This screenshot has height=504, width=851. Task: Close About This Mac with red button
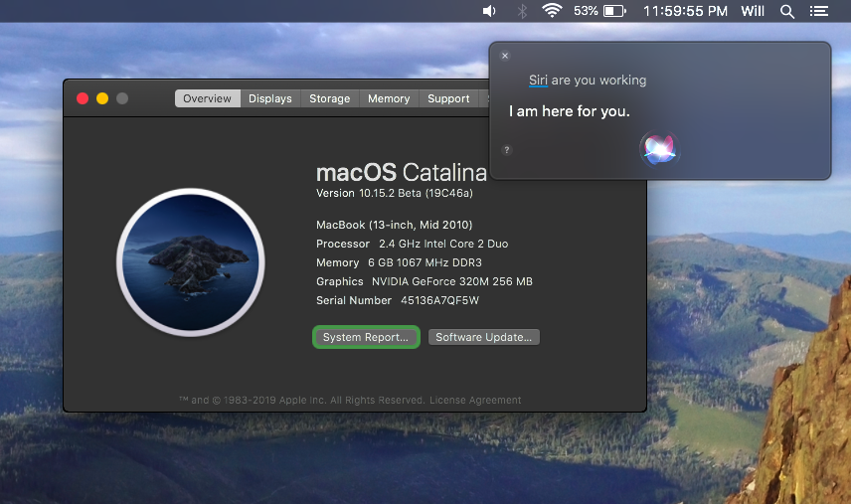click(83, 98)
